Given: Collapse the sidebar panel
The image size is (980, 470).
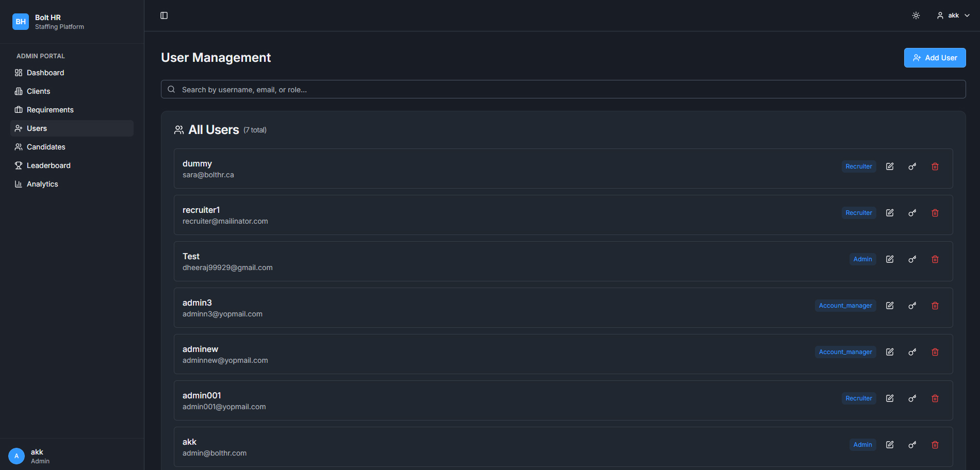Looking at the screenshot, I should click(164, 15).
